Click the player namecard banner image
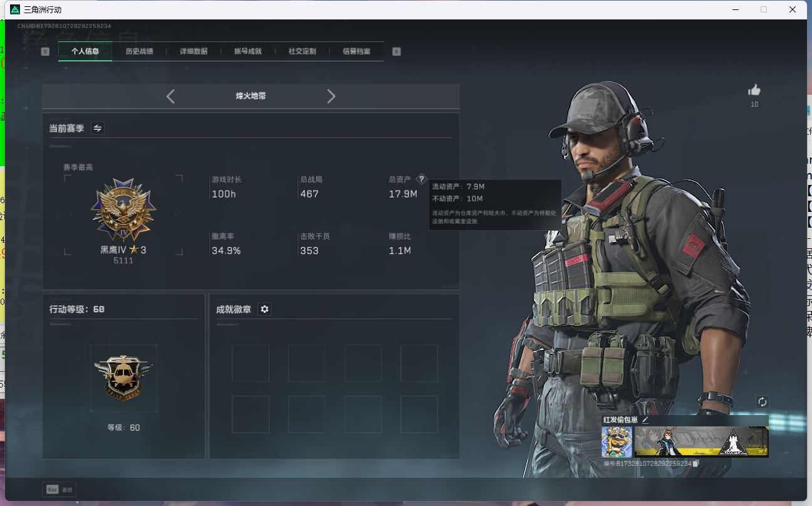This screenshot has height=506, width=812. click(x=701, y=442)
